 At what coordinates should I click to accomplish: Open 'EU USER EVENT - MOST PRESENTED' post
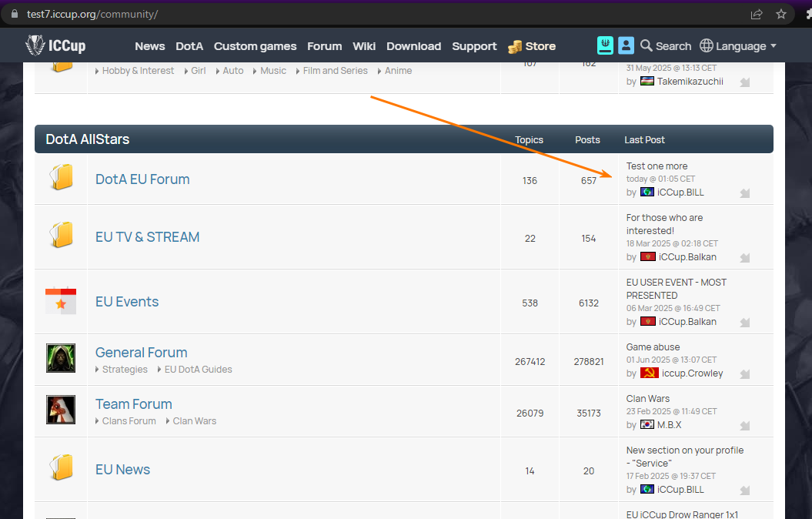[x=677, y=289]
